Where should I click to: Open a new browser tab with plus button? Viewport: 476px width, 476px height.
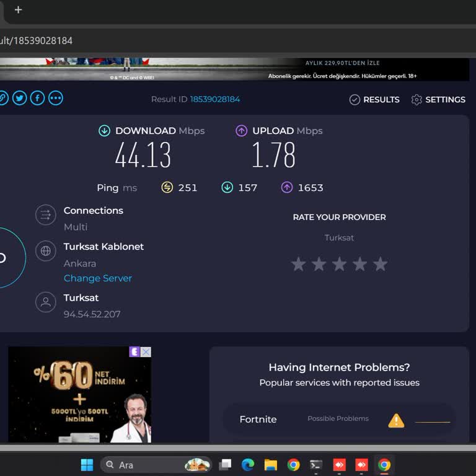[18, 10]
